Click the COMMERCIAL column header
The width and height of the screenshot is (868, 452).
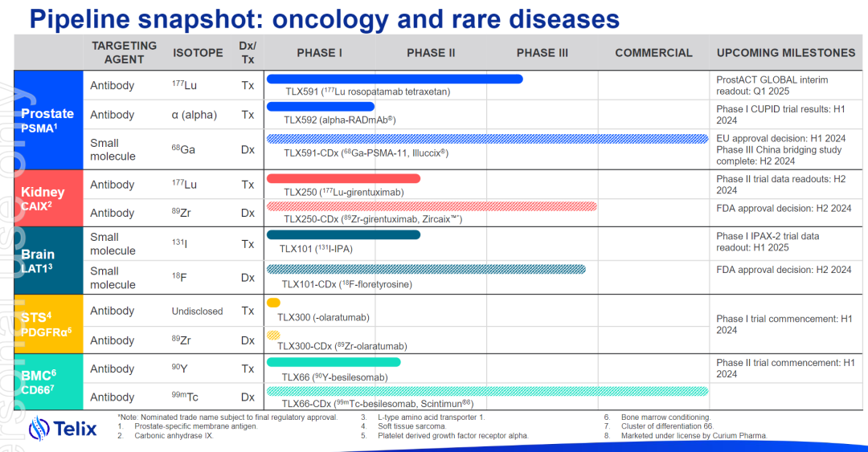point(653,53)
